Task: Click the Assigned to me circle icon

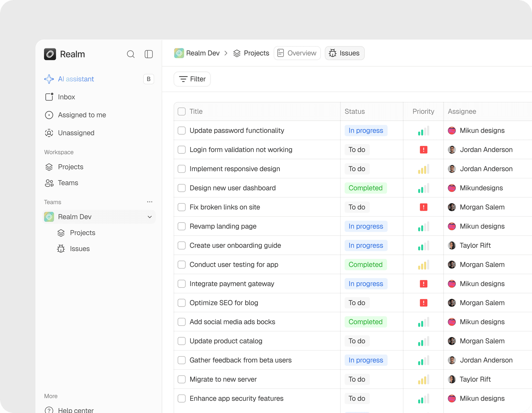Action: tap(49, 115)
